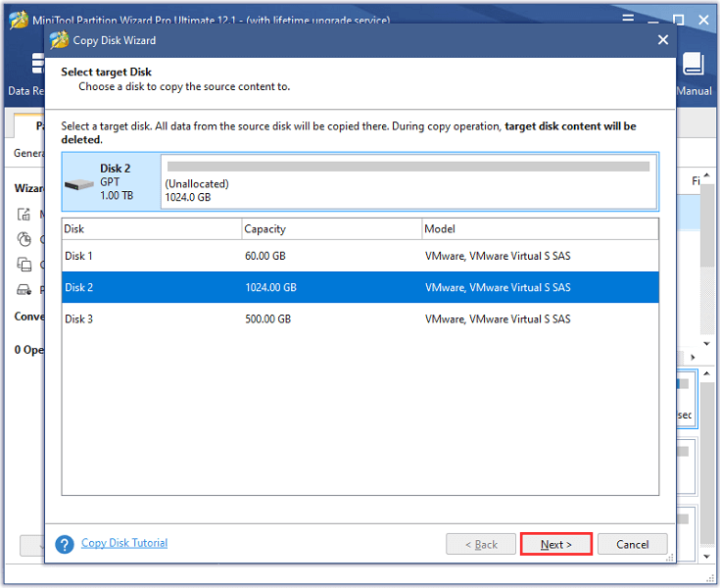The width and height of the screenshot is (720, 588).
Task: Maximize the MiniTool Partition Wizard window
Action: tap(678, 20)
